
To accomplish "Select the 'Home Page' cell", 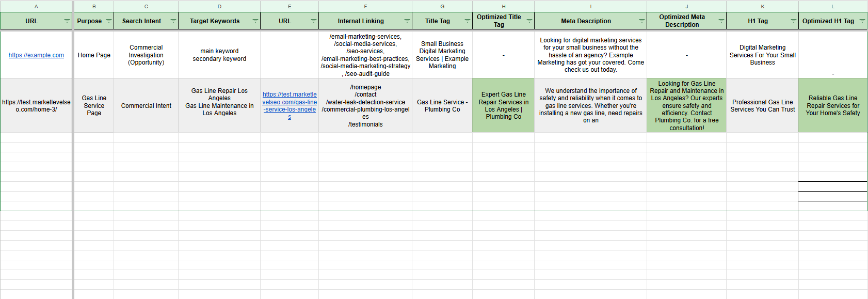I will tap(94, 55).
